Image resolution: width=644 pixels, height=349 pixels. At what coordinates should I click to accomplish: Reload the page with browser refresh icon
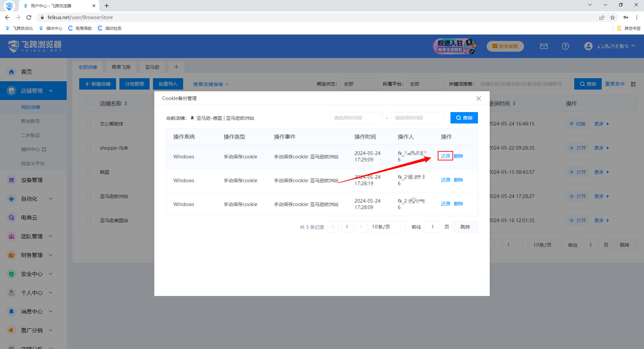click(x=29, y=17)
